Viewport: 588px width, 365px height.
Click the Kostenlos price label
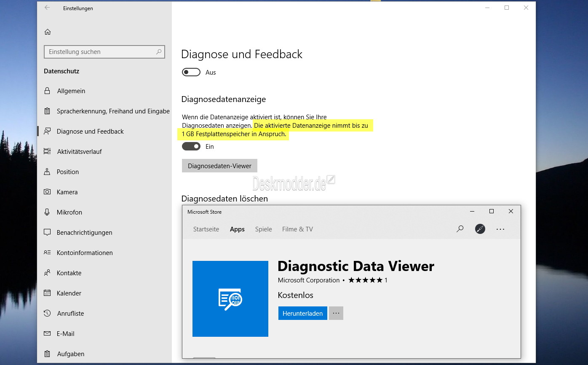pos(296,295)
